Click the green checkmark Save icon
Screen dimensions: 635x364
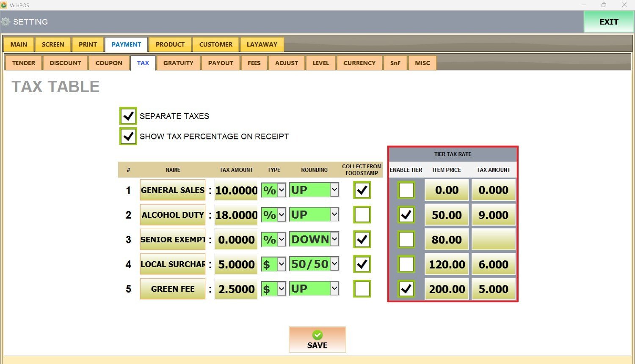(317, 335)
